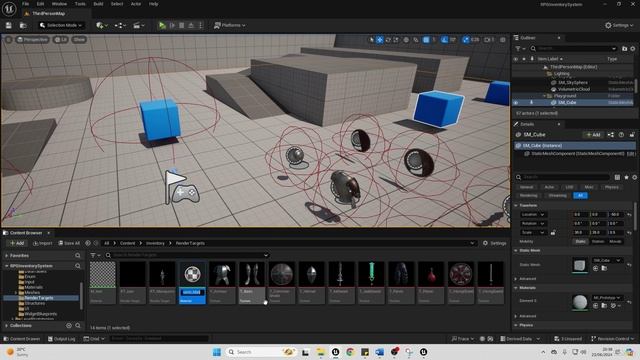The image size is (640, 360).
Task: Open the camera speed control
Action: coord(489,40)
